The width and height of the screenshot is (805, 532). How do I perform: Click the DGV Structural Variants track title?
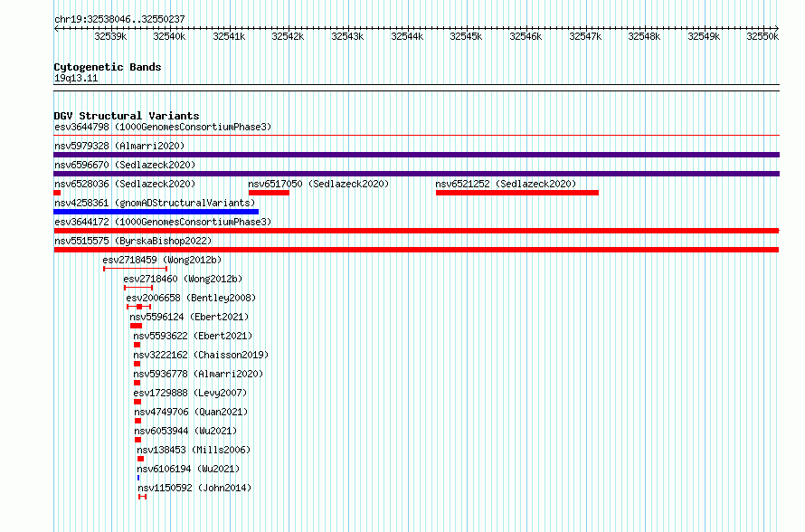click(x=127, y=116)
